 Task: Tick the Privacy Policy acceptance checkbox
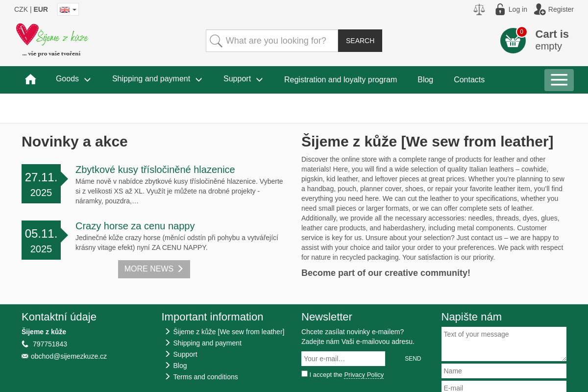(x=304, y=374)
